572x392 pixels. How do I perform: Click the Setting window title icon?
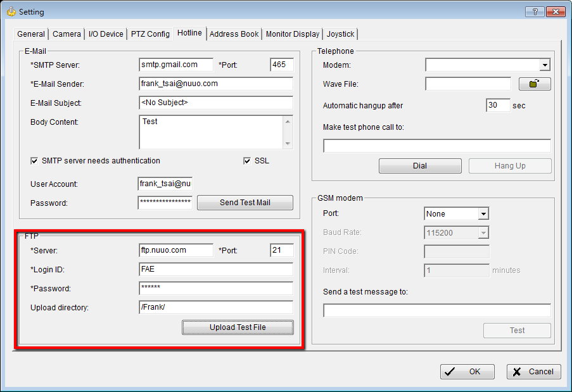(x=11, y=11)
